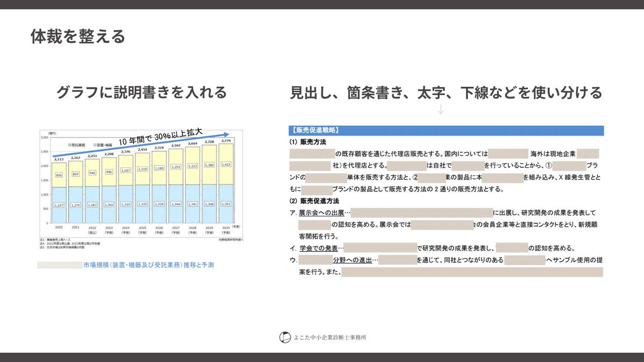Click the yellow 装置・機器 legend marker
This screenshot has height=362, width=644.
tap(96, 145)
